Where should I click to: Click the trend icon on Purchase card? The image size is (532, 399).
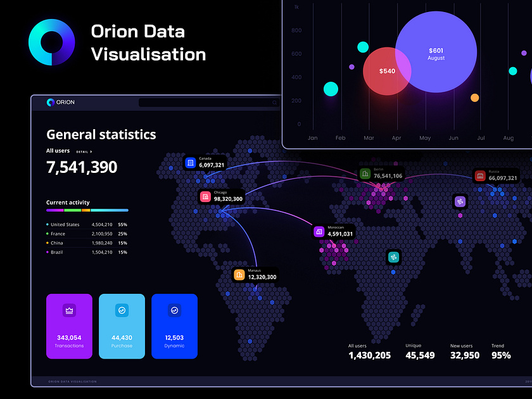tap(122, 310)
